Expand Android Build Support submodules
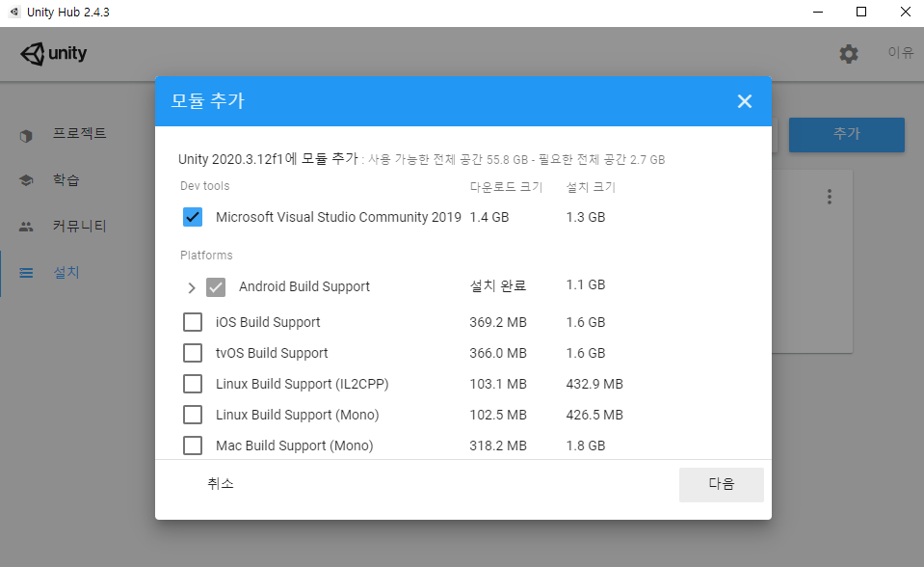This screenshot has width=924, height=567. pos(192,288)
